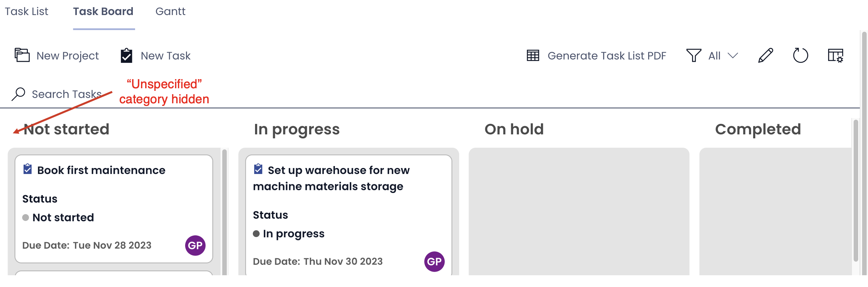Click the search magnifier icon
868x287 pixels.
point(18,94)
